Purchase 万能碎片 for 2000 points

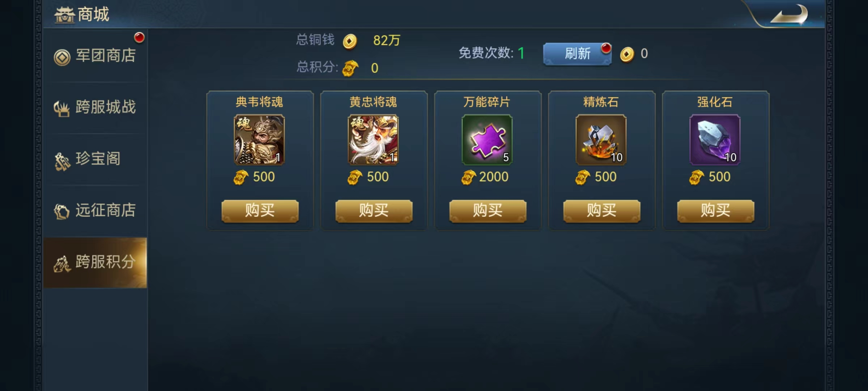tap(488, 211)
